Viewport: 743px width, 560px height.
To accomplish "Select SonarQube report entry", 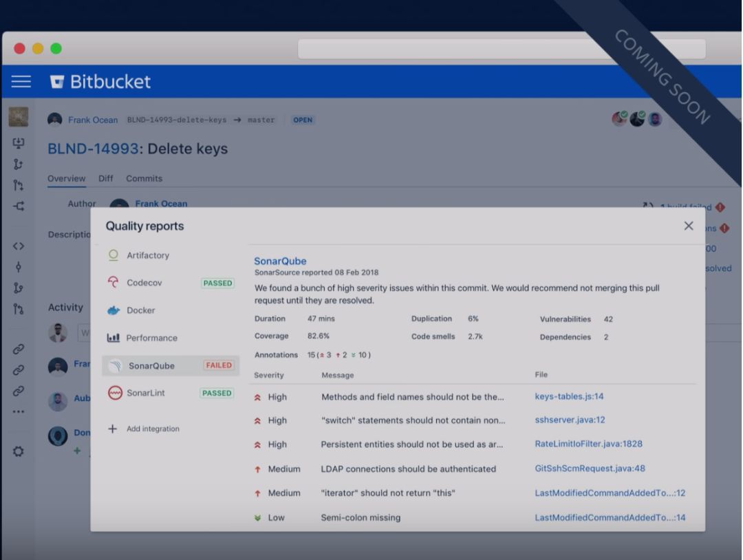I will click(x=171, y=366).
